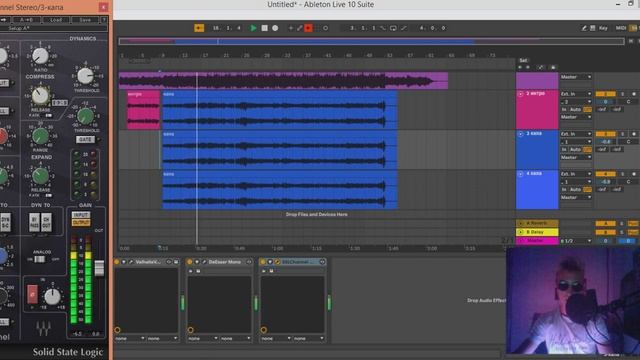Toggle track 4 activator button
Viewport: 640px width, 360px height.
tap(606, 174)
